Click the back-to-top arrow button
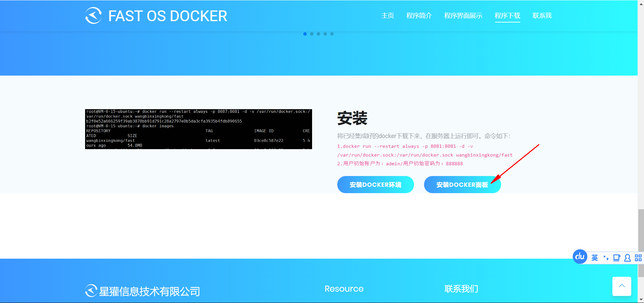644x303 pixels. [621, 286]
